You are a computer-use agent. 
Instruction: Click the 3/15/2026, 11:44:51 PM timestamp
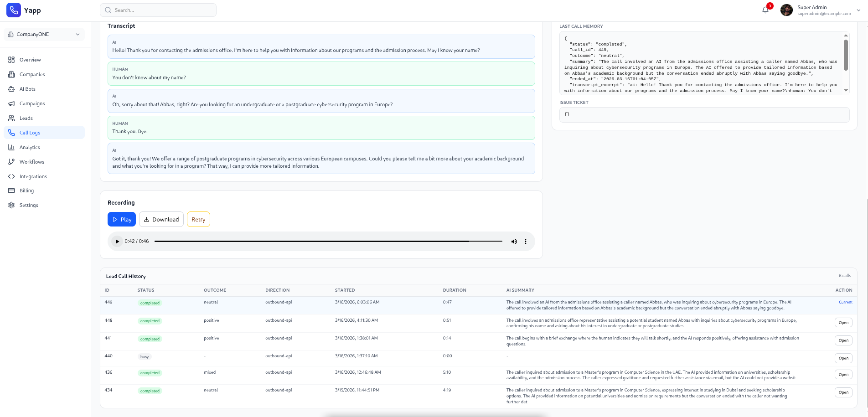tap(357, 390)
